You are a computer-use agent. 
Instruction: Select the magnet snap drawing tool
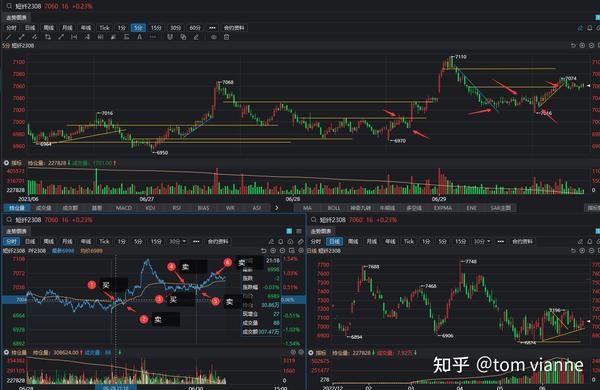(x=170, y=37)
